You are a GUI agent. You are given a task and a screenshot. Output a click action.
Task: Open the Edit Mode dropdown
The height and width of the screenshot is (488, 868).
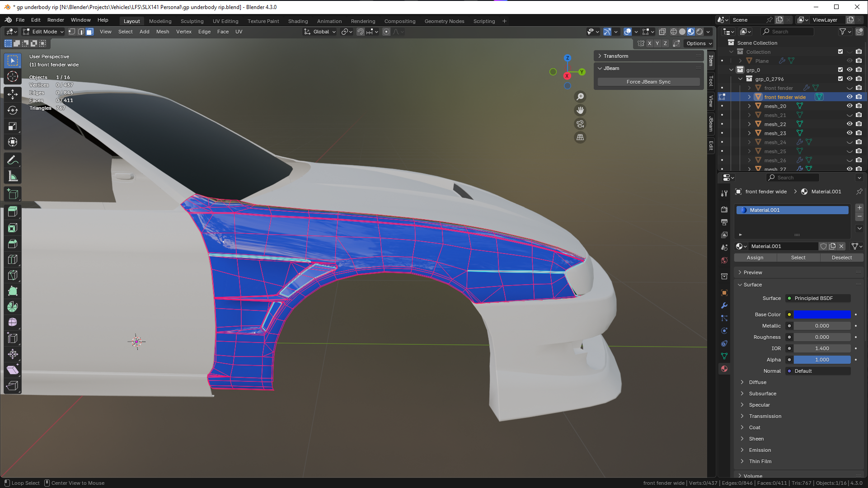coord(43,32)
